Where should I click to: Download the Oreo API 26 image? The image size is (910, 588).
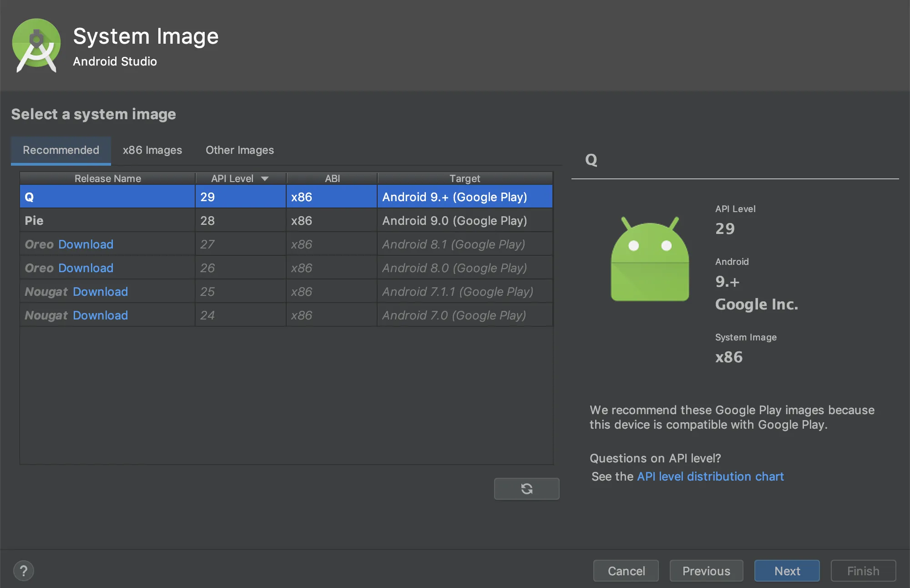point(86,268)
